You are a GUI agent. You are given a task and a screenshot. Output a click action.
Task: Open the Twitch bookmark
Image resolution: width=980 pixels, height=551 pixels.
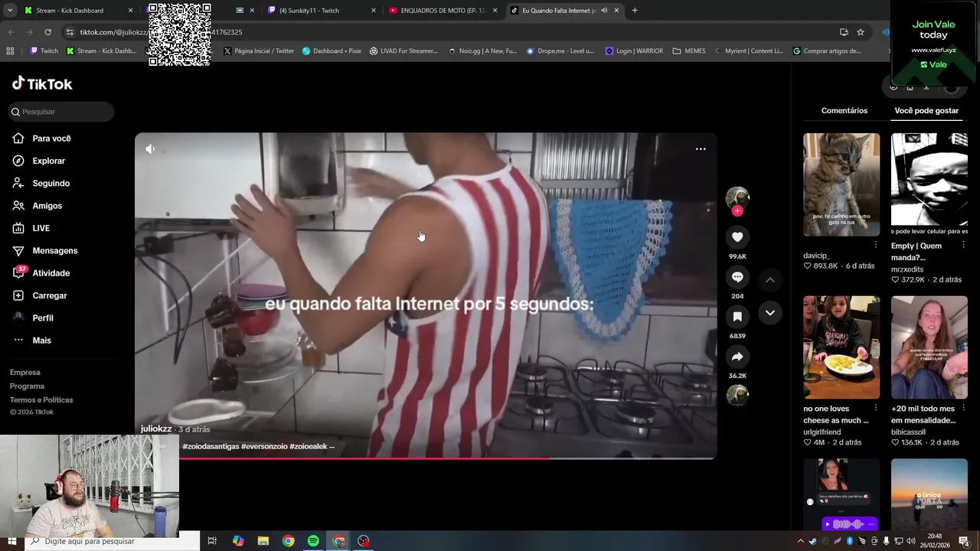[x=44, y=51]
